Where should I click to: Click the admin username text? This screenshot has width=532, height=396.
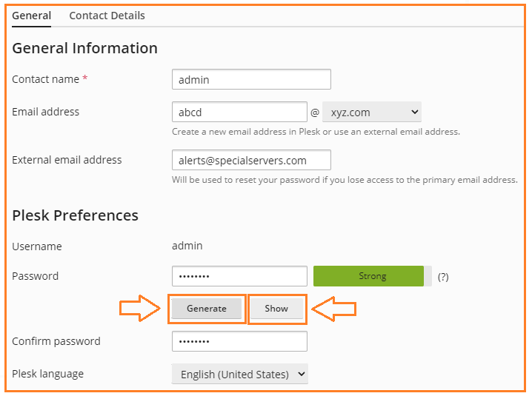187,246
